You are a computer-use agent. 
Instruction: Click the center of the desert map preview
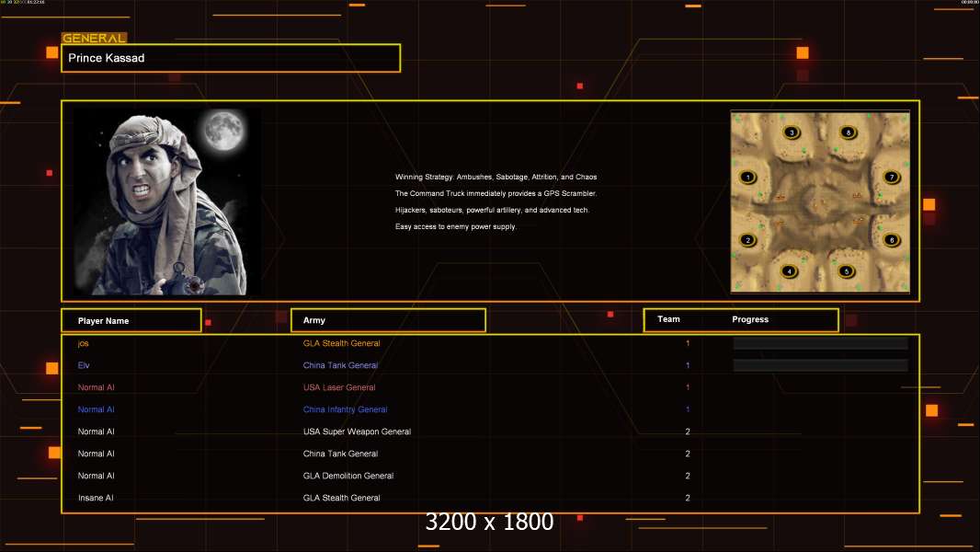pyautogui.click(x=820, y=201)
